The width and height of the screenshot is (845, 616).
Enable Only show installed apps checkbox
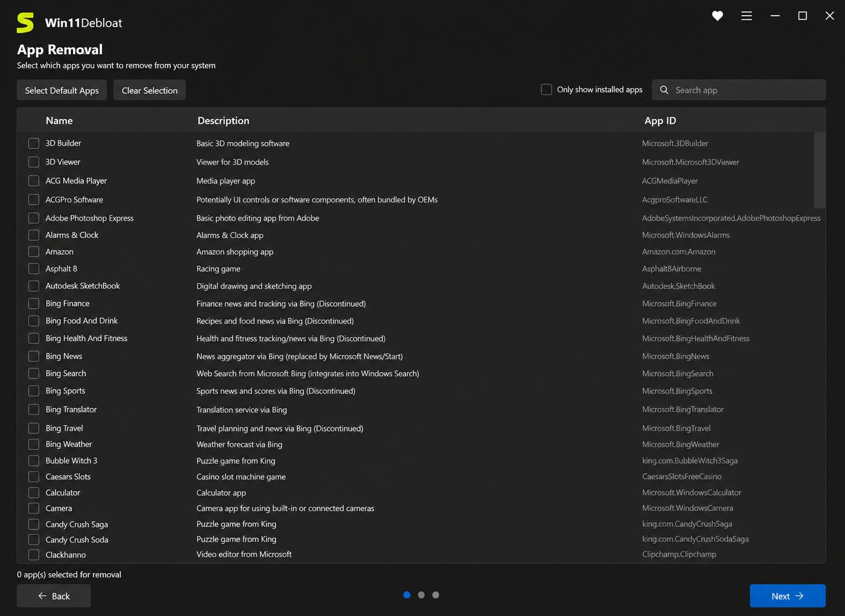[546, 89]
